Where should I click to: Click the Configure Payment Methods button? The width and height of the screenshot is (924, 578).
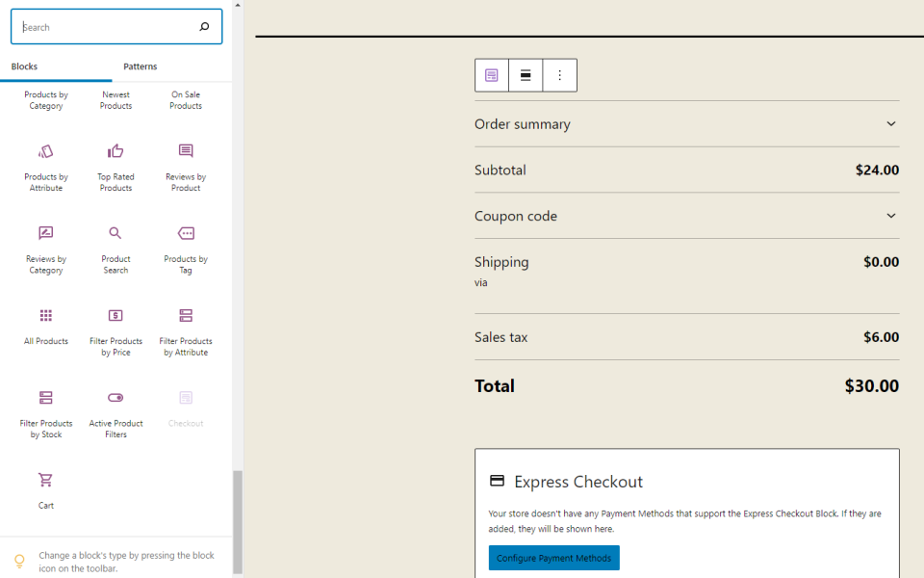coord(553,558)
